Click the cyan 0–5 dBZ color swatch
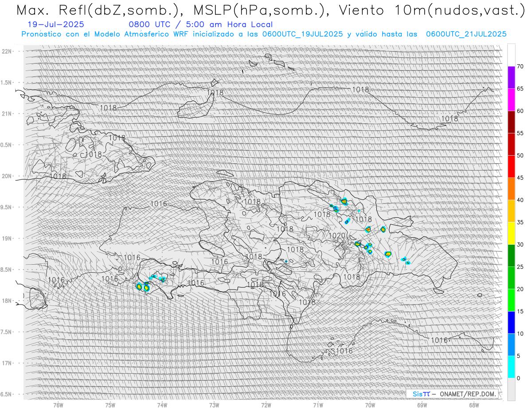This screenshot has width=532, height=411. pyautogui.click(x=511, y=367)
